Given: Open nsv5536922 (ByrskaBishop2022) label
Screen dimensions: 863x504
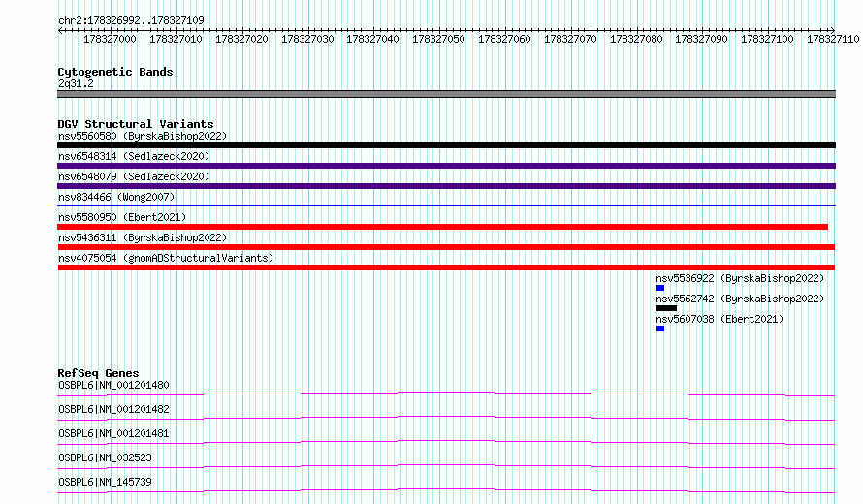Looking at the screenshot, I should pos(740,278).
